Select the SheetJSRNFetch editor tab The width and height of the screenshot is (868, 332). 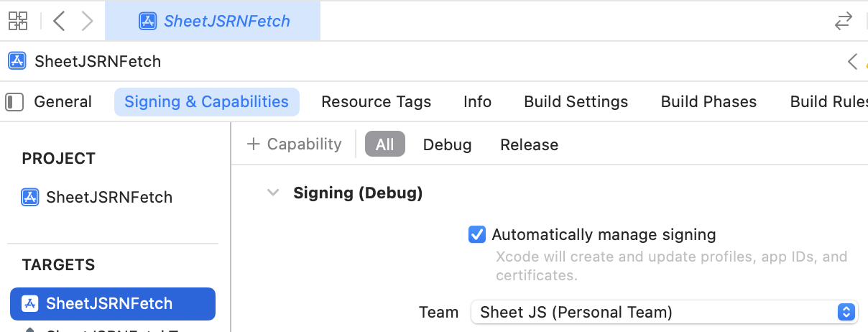pyautogui.click(x=213, y=21)
